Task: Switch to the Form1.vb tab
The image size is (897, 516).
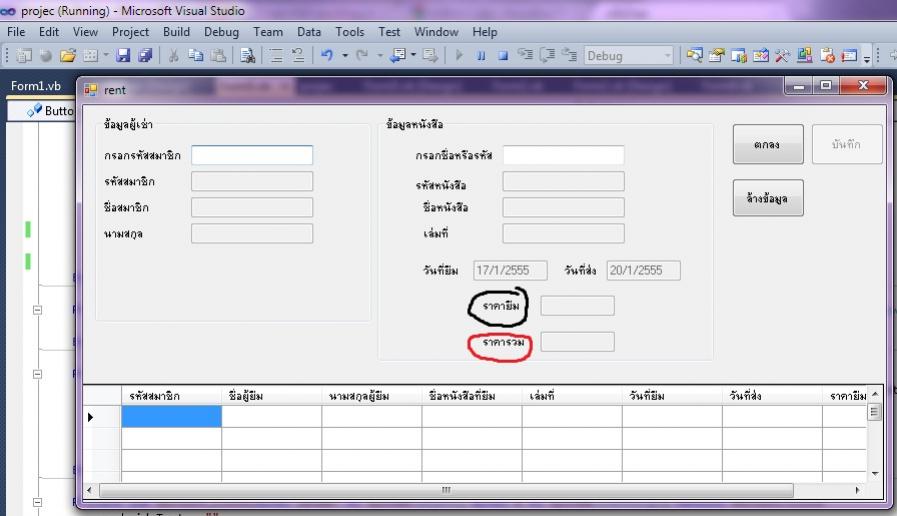Action: tap(35, 86)
